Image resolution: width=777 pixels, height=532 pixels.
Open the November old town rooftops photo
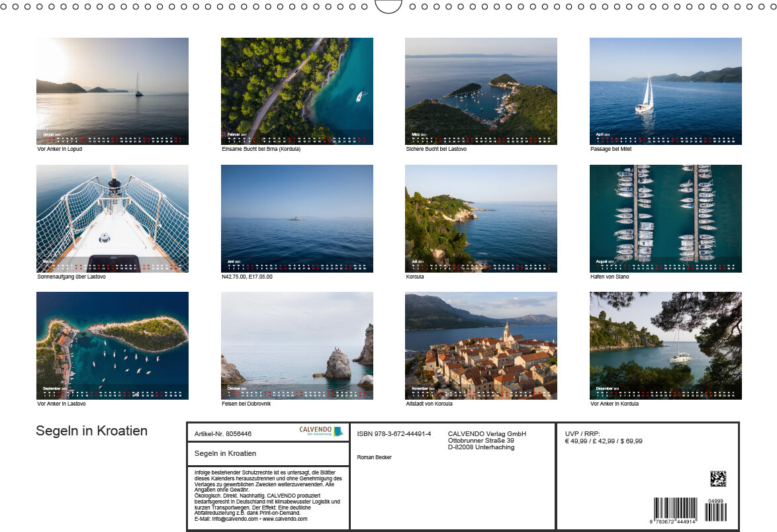pos(481,346)
